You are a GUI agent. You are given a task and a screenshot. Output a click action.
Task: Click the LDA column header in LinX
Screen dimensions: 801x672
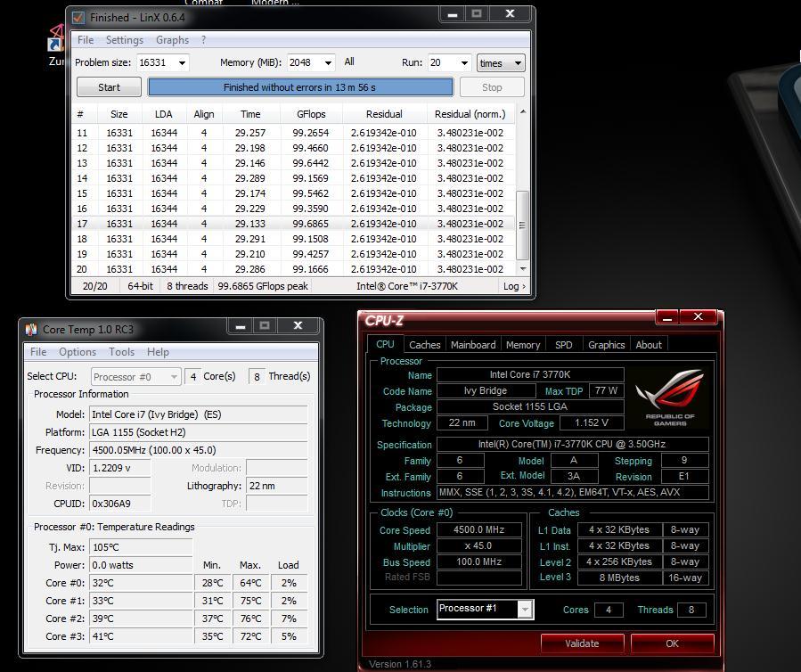[163, 114]
